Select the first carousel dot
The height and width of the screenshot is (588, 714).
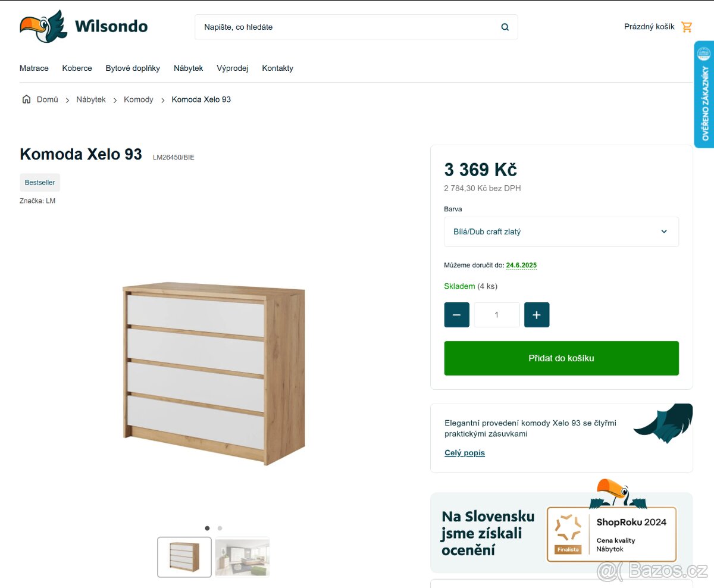pos(207,528)
